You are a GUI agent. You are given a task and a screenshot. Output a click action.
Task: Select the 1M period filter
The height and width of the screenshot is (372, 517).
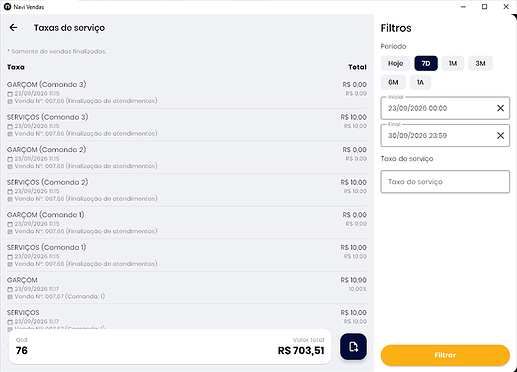[453, 63]
